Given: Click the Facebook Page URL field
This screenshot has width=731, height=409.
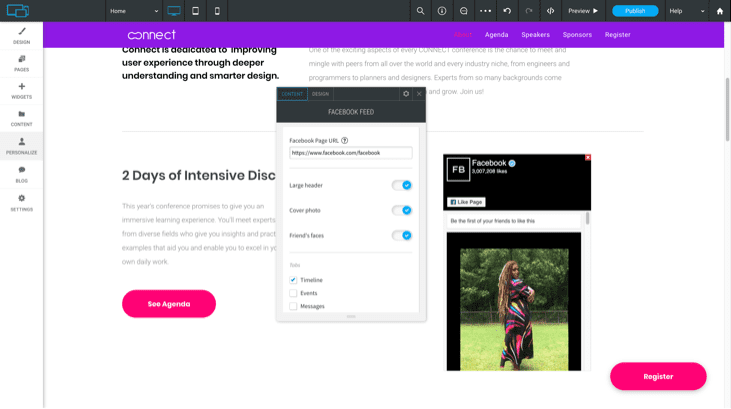Looking at the screenshot, I should click(x=350, y=153).
